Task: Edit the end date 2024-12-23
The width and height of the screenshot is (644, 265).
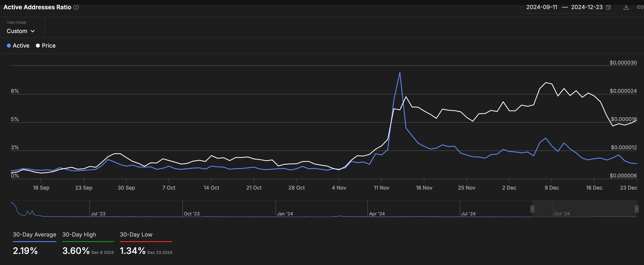Action: (x=587, y=7)
